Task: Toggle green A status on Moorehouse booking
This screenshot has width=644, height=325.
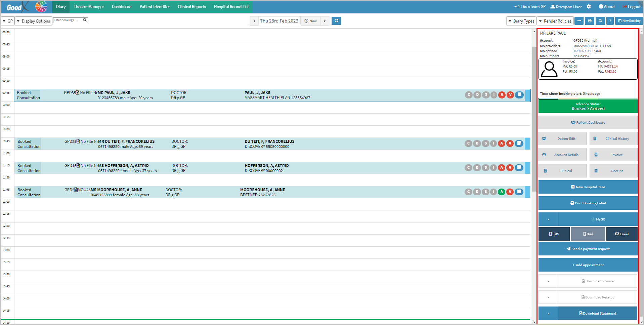Action: coord(502,192)
